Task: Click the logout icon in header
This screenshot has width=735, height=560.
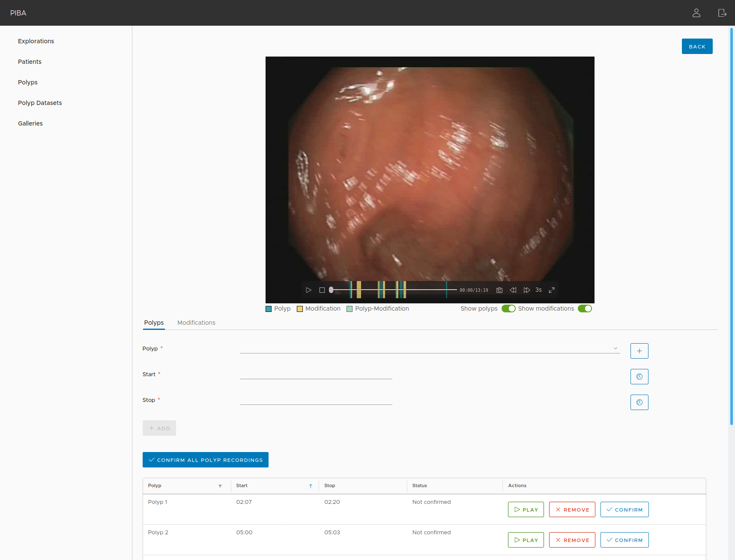Action: 722,13
